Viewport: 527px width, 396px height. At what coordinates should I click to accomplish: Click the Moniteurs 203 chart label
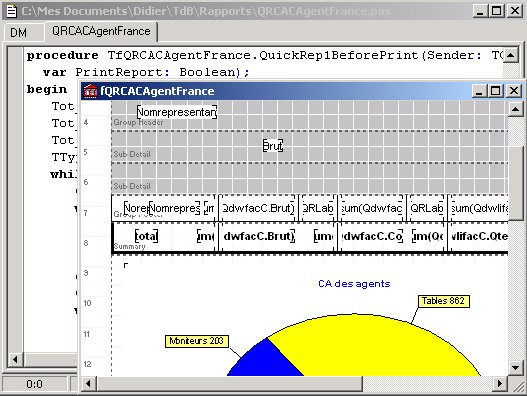[196, 341]
